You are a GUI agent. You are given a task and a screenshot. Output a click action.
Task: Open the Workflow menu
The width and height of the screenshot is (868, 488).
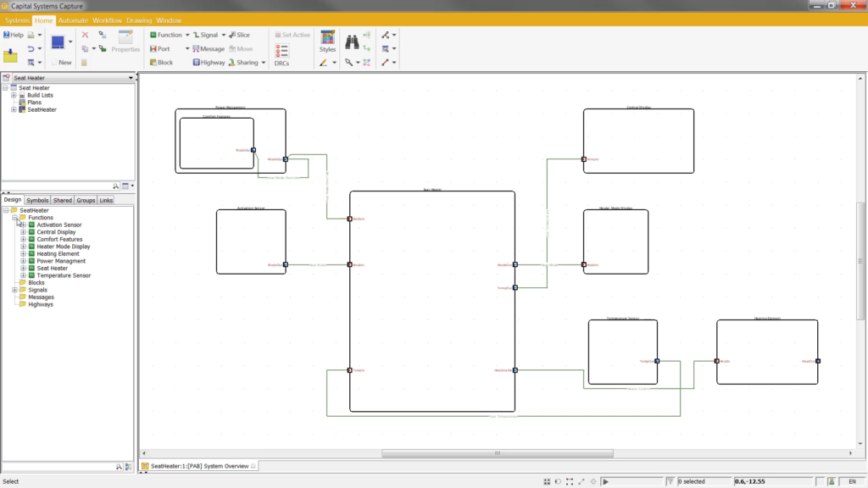pyautogui.click(x=107, y=20)
